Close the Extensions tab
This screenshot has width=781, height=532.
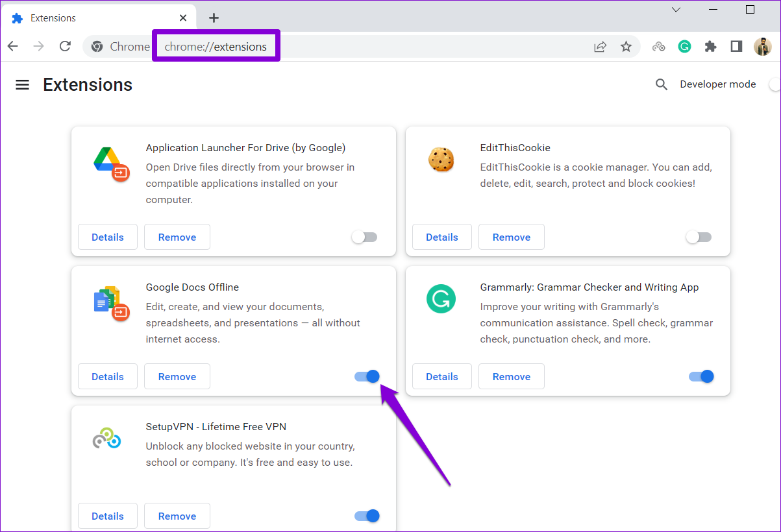184,18
